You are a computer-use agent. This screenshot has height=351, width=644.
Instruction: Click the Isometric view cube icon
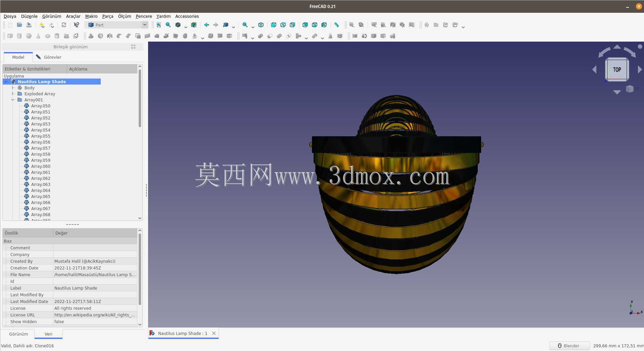point(261,25)
